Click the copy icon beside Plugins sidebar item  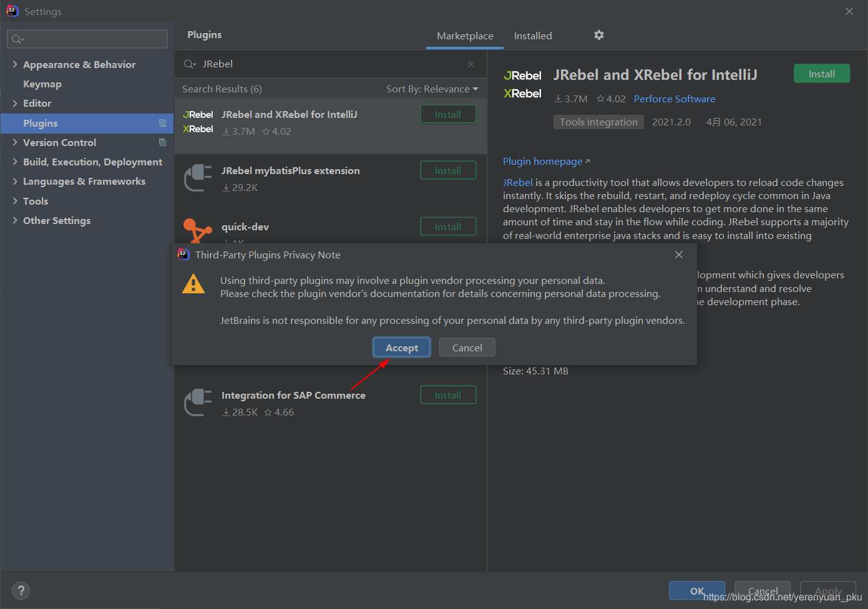[162, 123]
